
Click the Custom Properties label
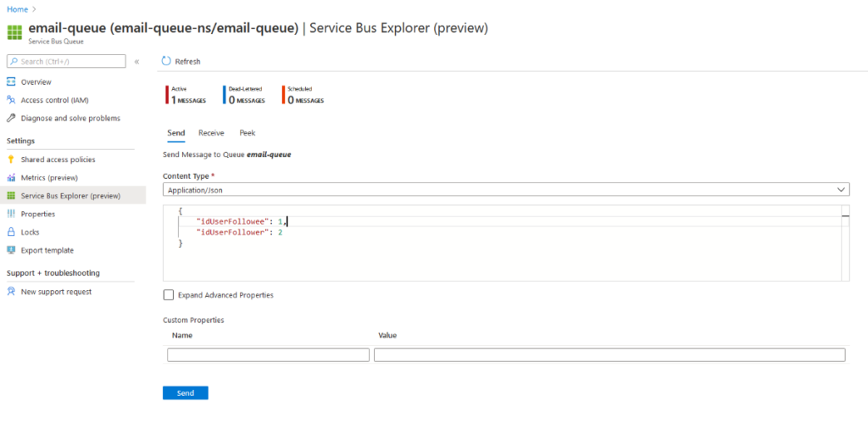pos(193,320)
